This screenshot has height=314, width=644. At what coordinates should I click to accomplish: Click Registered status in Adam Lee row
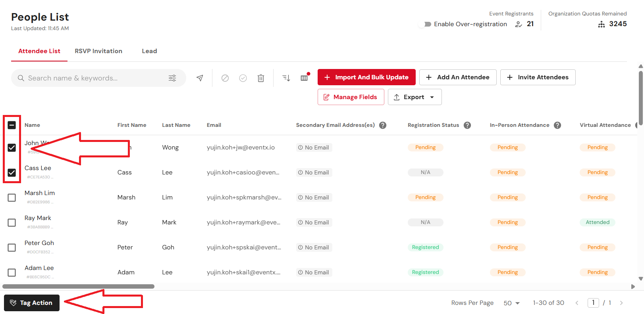click(426, 272)
